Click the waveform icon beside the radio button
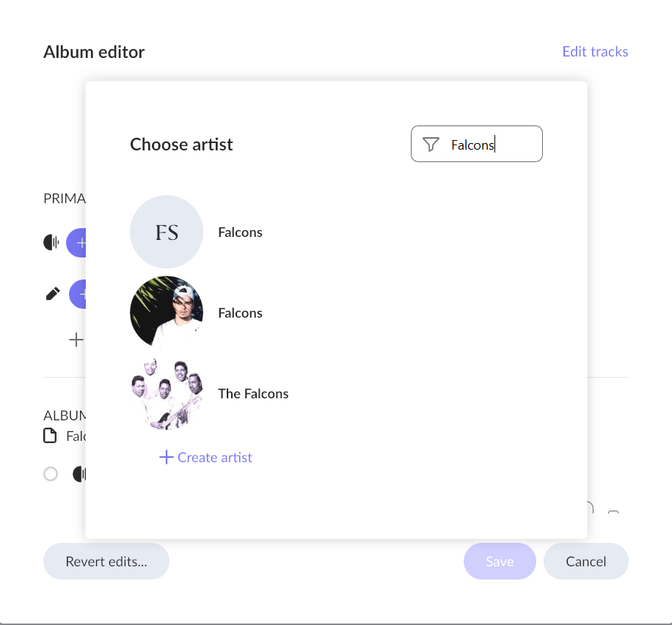Screen dimensions: 672x625 pyautogui.click(x=78, y=474)
